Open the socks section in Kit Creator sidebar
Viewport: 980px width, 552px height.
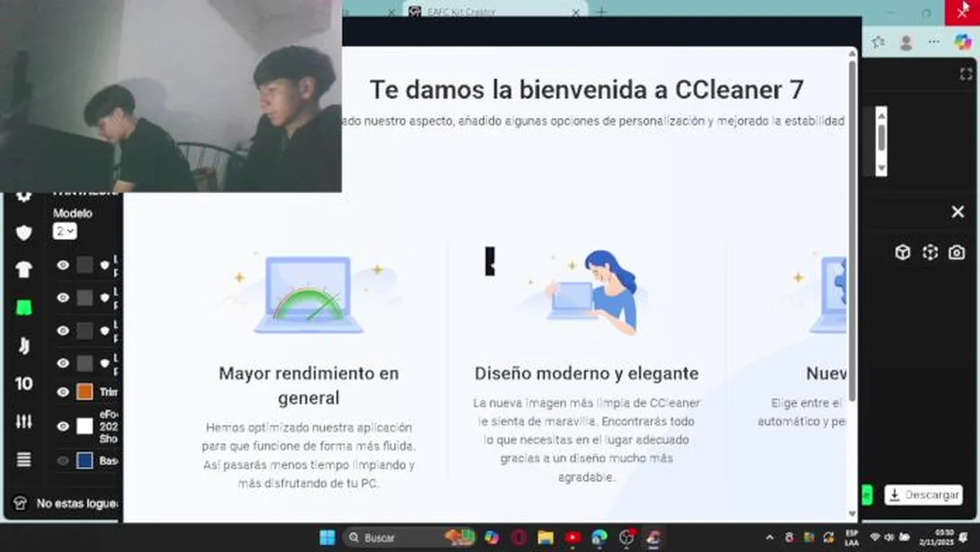point(24,346)
